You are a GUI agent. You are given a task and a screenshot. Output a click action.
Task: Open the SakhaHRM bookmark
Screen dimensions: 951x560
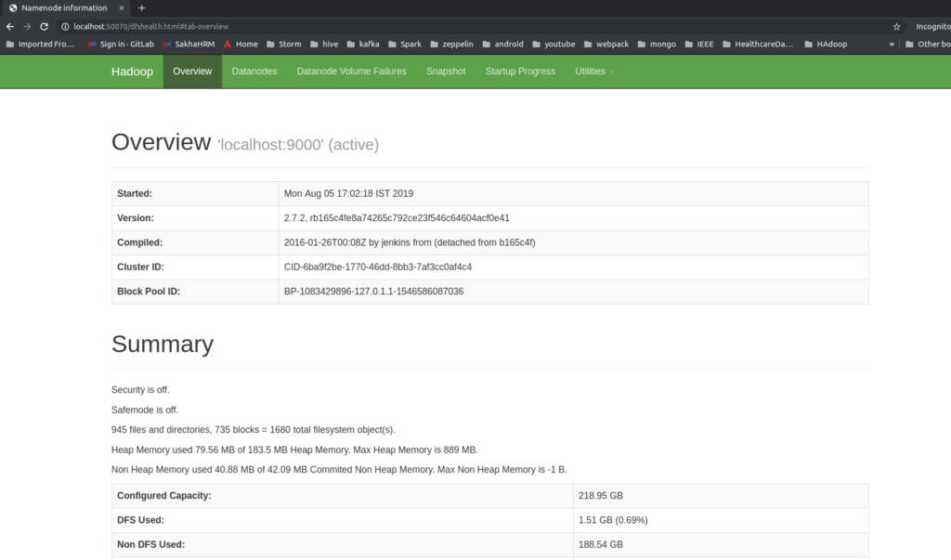tap(189, 44)
